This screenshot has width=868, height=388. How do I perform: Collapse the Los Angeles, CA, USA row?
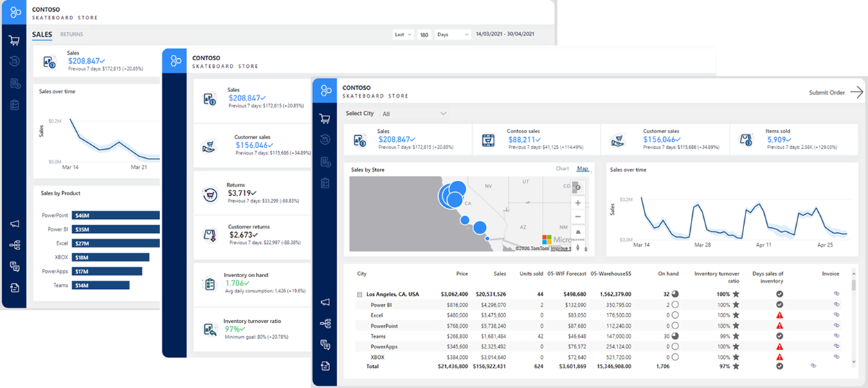click(x=359, y=294)
